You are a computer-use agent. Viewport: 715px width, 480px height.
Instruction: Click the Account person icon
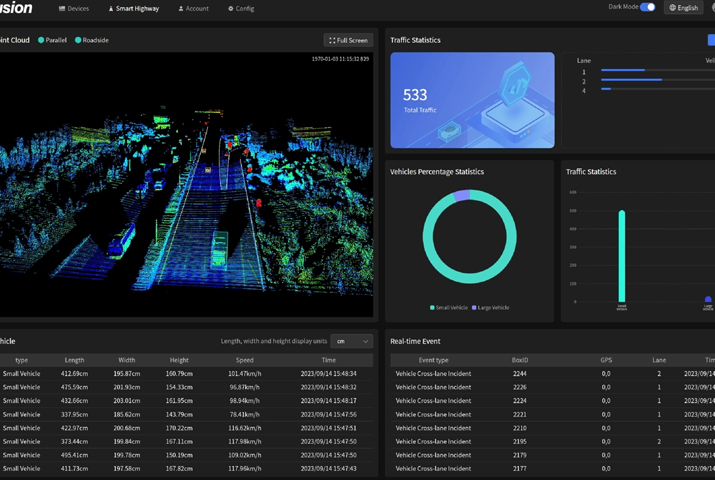(x=181, y=9)
